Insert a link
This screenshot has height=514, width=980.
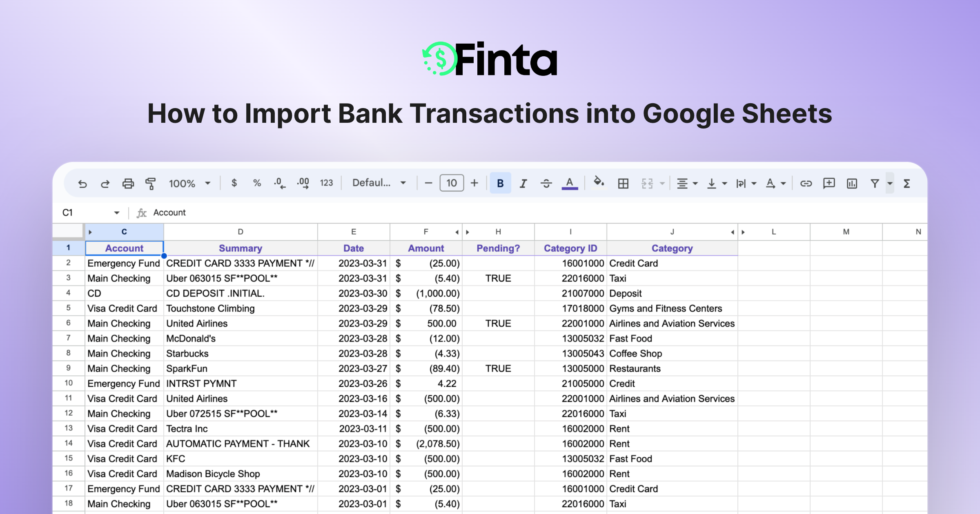[806, 183]
